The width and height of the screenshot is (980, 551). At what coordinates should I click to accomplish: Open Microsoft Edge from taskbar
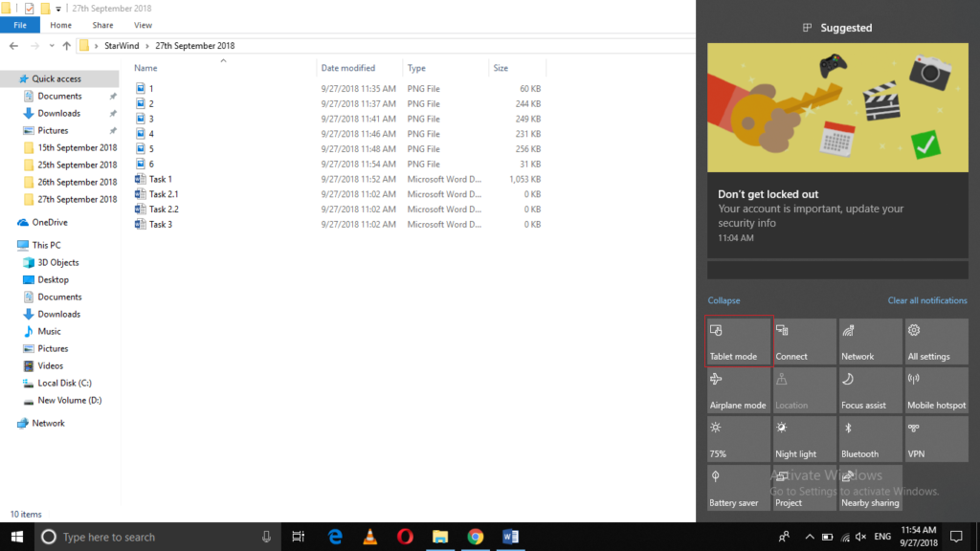coord(335,537)
